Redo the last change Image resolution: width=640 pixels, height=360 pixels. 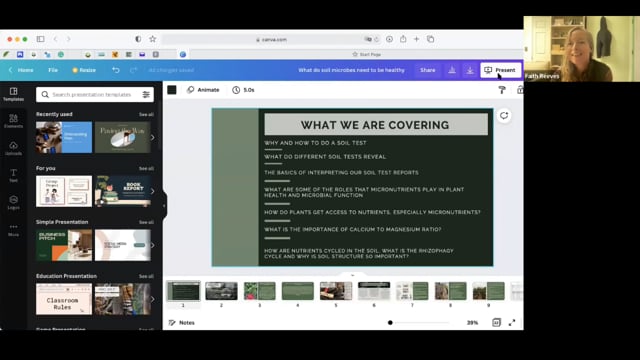click(133, 70)
